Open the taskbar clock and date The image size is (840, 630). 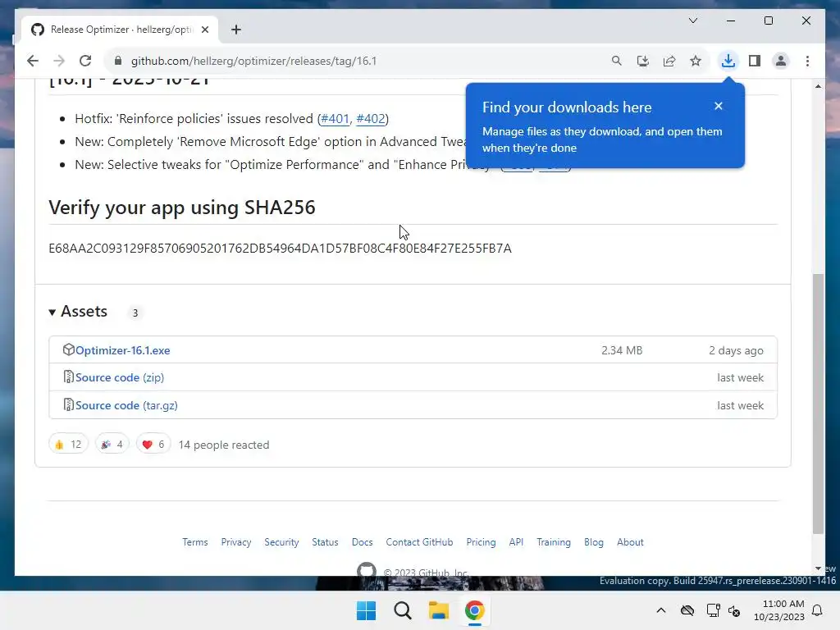(x=779, y=610)
